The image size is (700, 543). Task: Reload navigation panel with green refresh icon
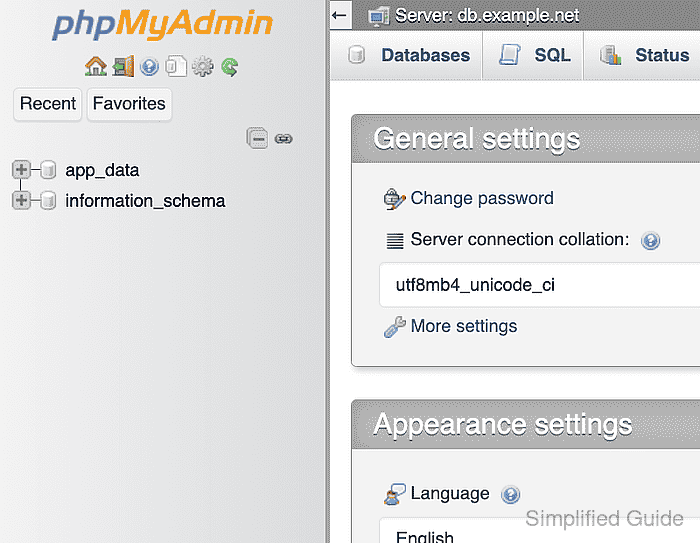point(229,67)
